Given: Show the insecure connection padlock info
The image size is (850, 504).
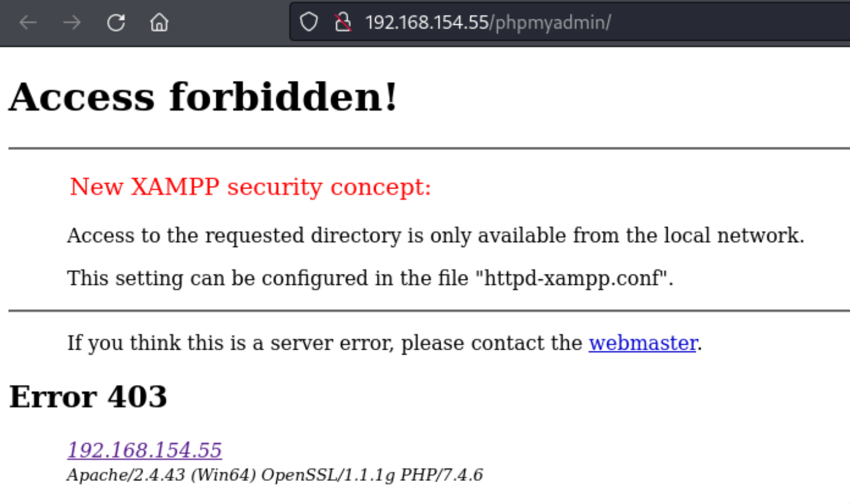Looking at the screenshot, I should click(x=343, y=23).
